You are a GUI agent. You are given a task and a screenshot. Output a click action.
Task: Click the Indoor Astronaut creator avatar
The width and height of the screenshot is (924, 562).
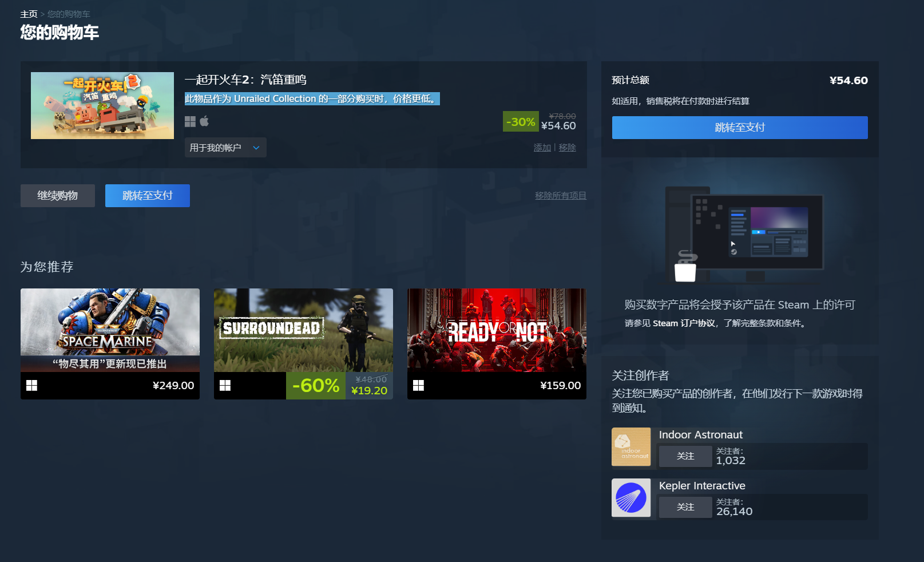631,446
